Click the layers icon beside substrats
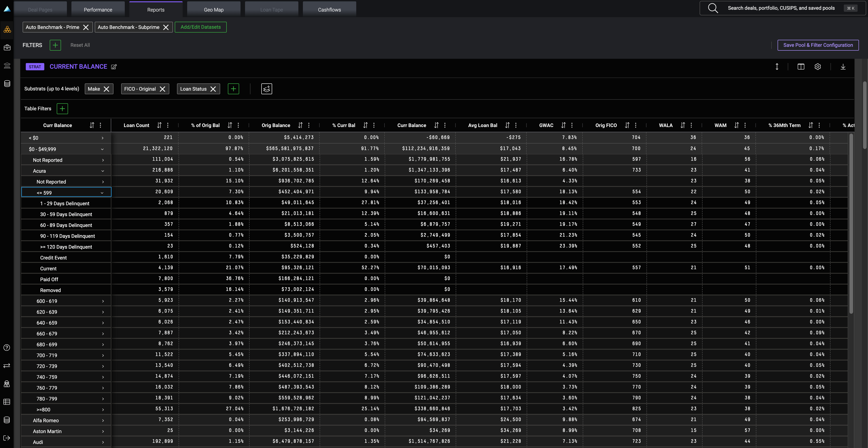This screenshot has width=868, height=448. [267, 89]
